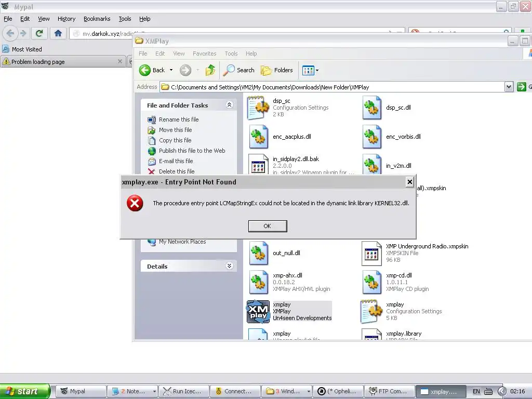Click Copy this file
532x399 pixels.
(x=175, y=140)
